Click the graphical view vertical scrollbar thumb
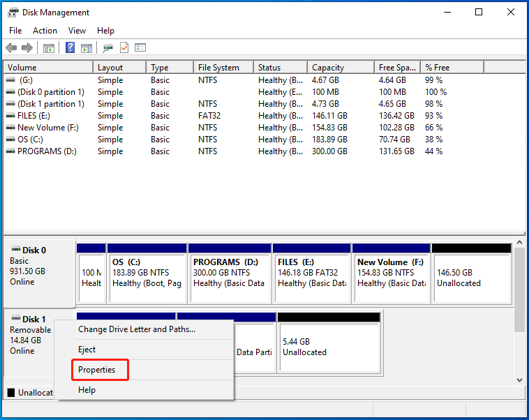The height and width of the screenshot is (420, 529). click(519, 290)
